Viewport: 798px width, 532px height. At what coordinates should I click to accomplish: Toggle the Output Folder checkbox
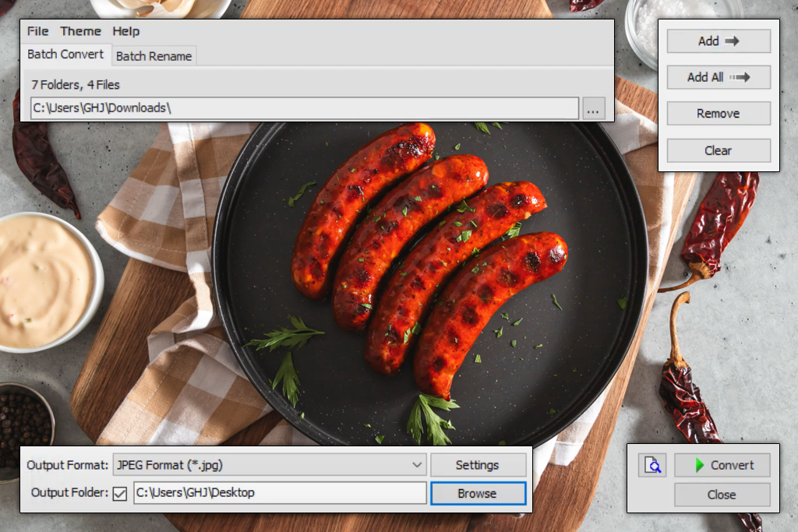point(119,493)
